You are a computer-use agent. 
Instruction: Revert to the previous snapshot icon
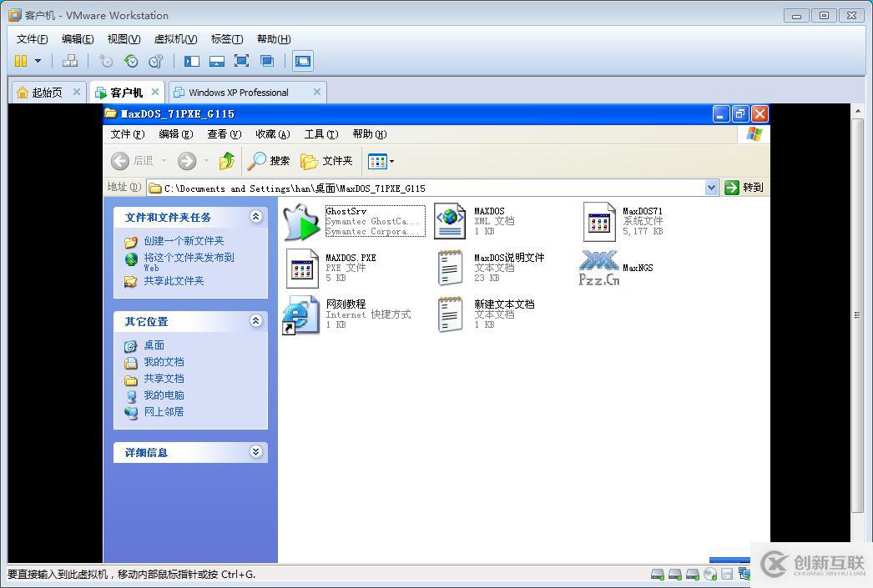click(x=131, y=61)
